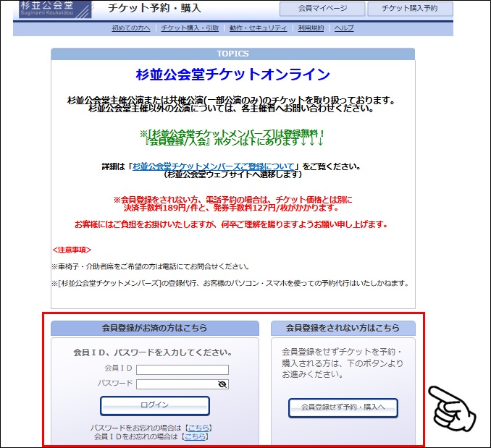
Task: Toggle password visibility eye icon
Action: coord(222,384)
